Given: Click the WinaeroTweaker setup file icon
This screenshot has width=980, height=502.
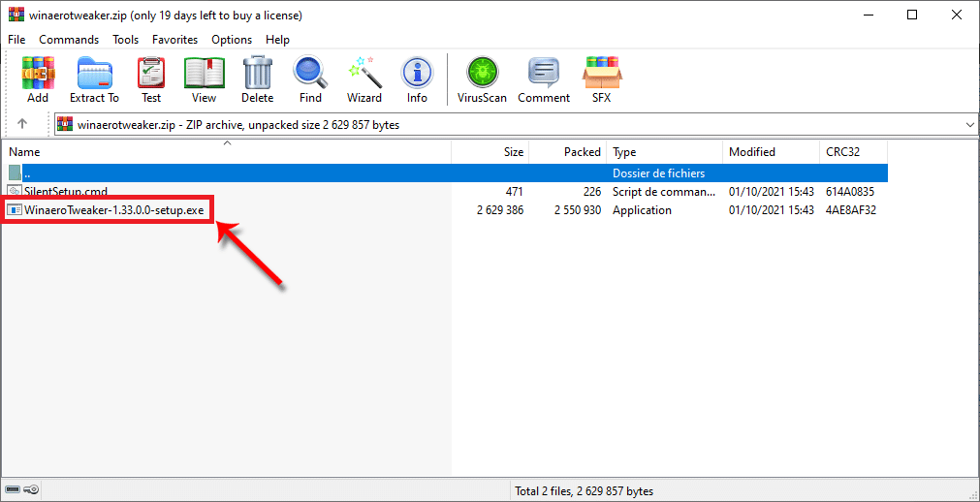Looking at the screenshot, I should (15, 210).
